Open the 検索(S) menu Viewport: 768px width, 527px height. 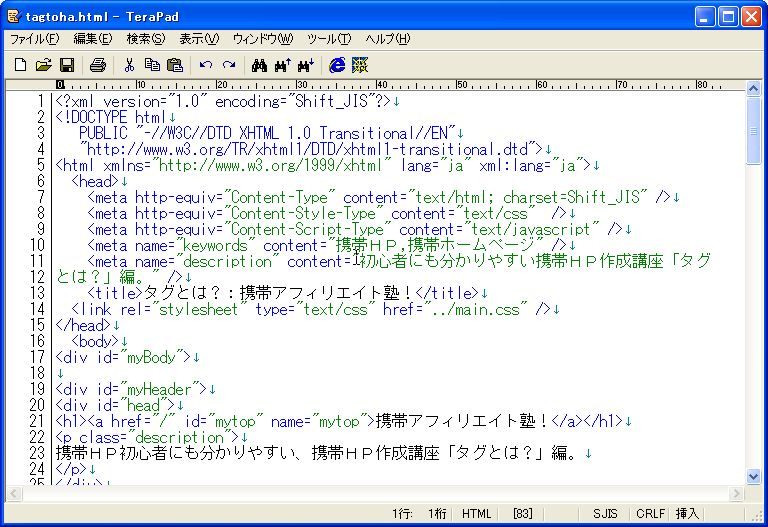(146, 39)
